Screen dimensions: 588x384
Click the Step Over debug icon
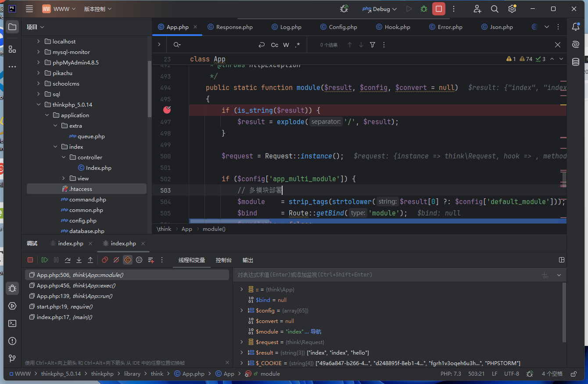tap(68, 260)
